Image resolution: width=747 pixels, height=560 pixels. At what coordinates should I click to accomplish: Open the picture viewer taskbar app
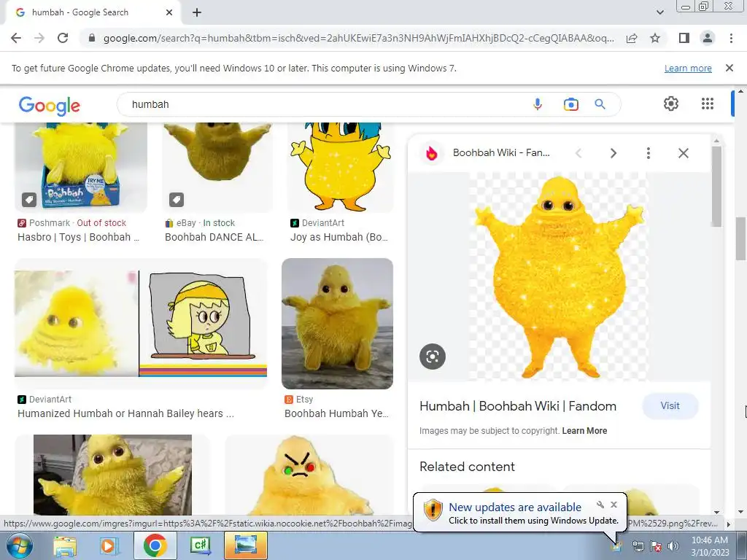coord(245,545)
